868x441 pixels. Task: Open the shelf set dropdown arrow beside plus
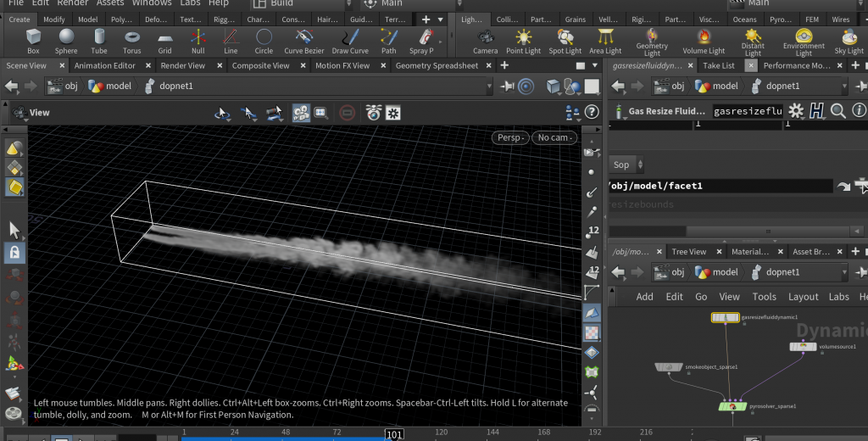441,20
